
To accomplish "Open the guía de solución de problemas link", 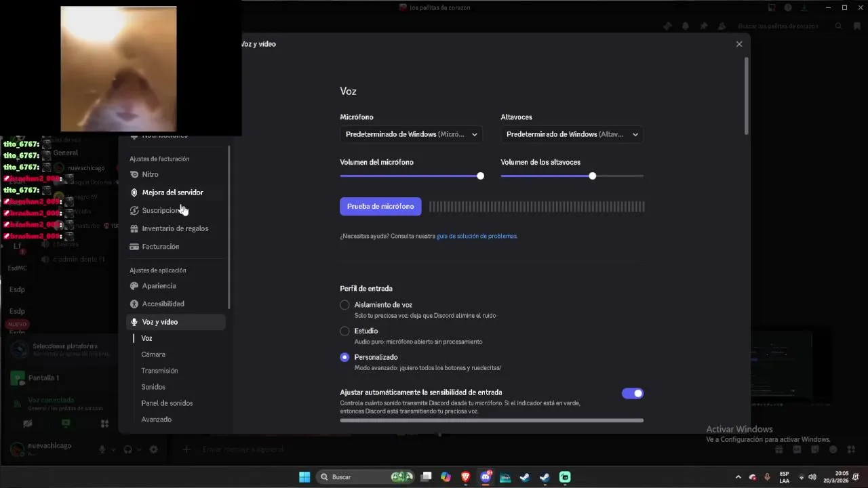I will (477, 237).
